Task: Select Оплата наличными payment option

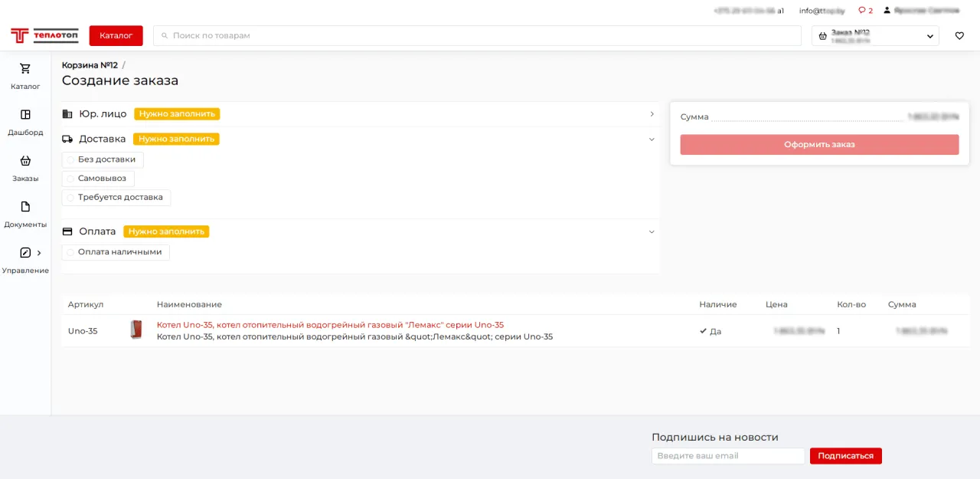Action: coord(71,252)
